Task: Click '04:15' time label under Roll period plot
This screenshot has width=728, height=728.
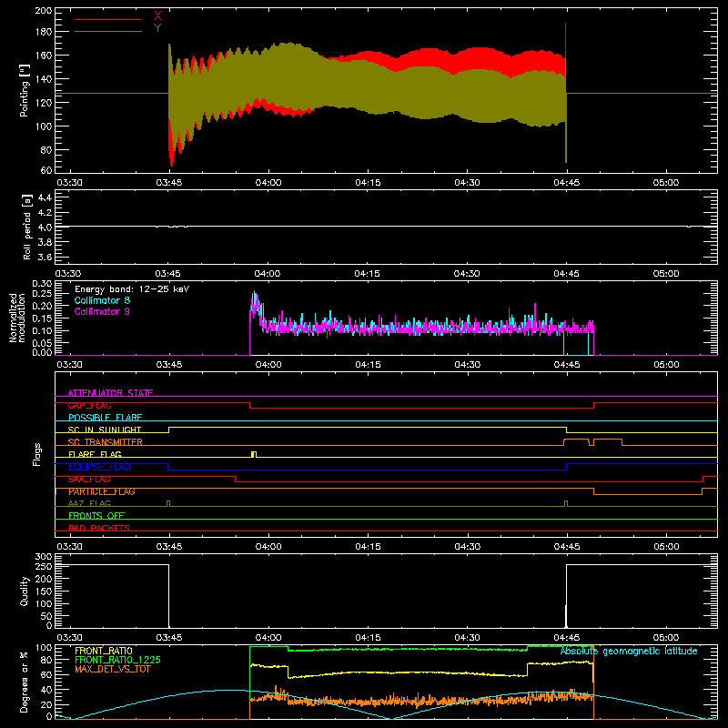Action: click(368, 274)
